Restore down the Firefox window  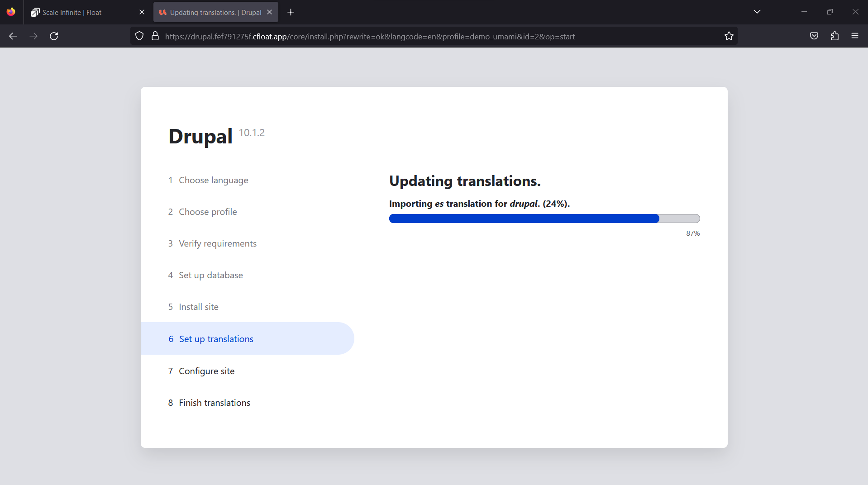(x=830, y=12)
